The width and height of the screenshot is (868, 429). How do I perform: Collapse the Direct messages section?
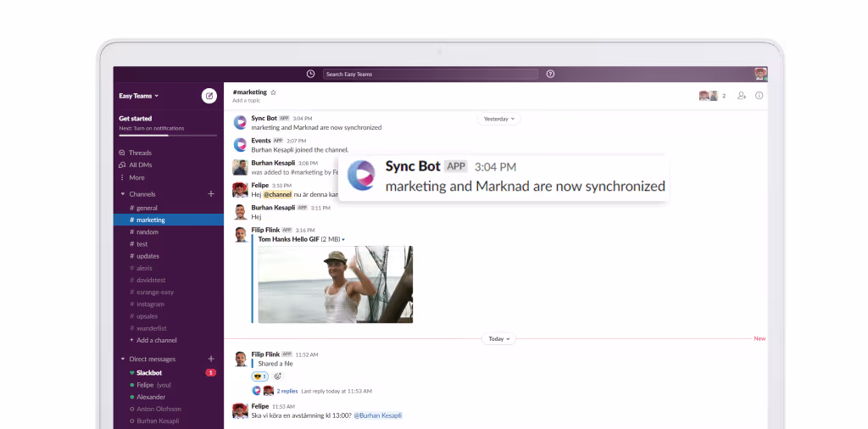(x=123, y=359)
